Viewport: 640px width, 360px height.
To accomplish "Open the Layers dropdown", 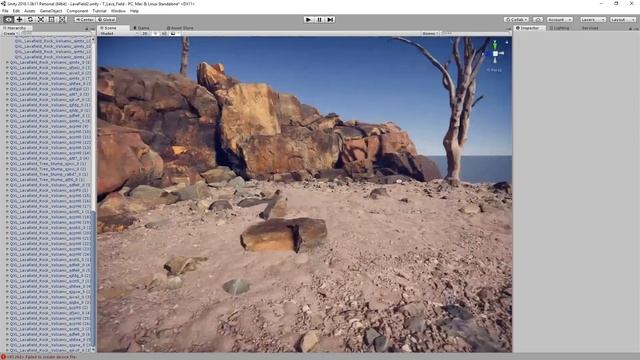I will (x=592, y=20).
